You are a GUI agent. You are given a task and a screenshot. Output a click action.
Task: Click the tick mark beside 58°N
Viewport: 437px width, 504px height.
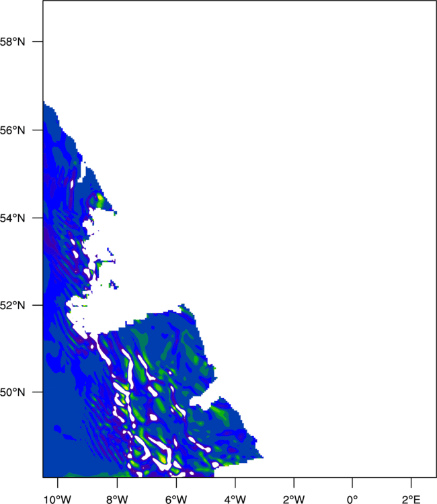coord(38,42)
